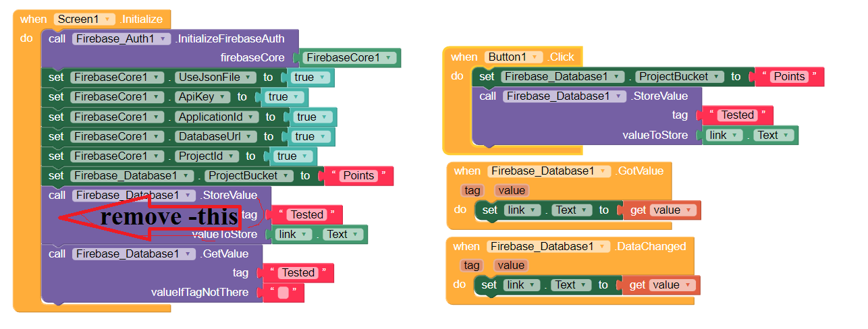Open the ProjectId property dropdown
The height and width of the screenshot is (329, 868).
click(x=206, y=156)
